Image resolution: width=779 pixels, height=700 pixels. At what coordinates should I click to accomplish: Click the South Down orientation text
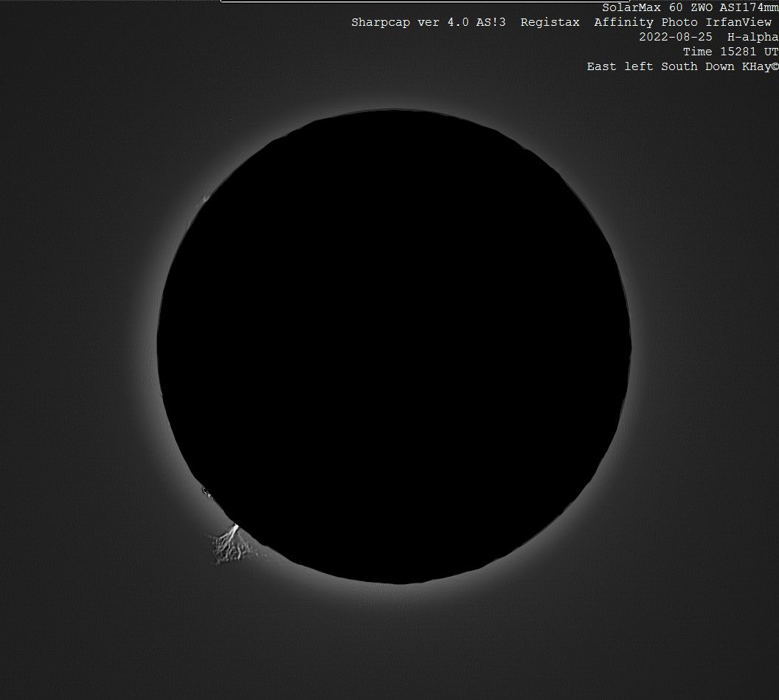(x=698, y=66)
